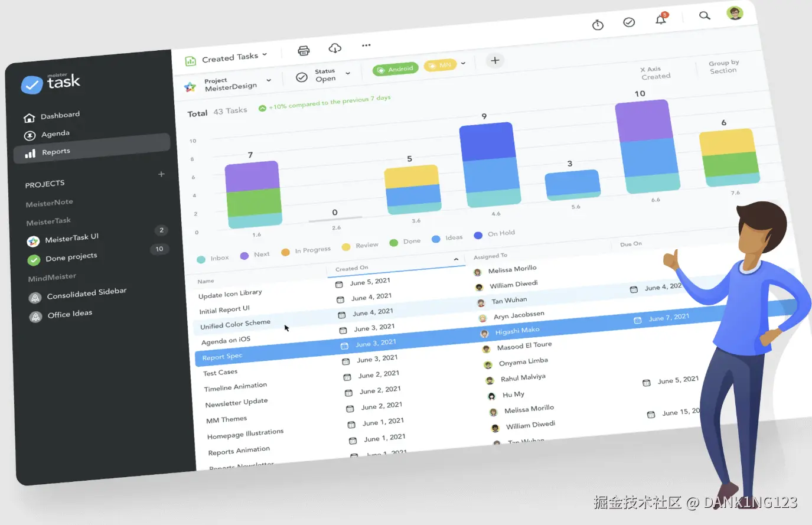812x525 pixels.
Task: Click the MN tag filter
Action: point(440,65)
